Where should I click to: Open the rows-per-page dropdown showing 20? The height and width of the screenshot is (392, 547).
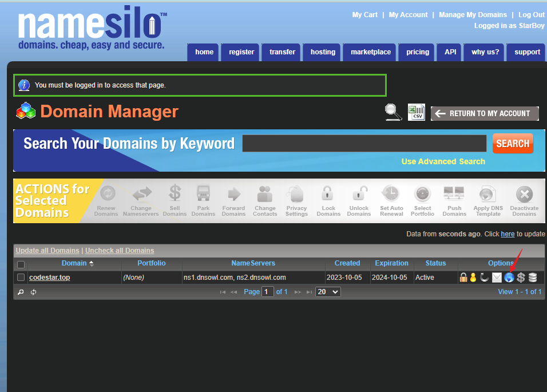click(x=328, y=292)
